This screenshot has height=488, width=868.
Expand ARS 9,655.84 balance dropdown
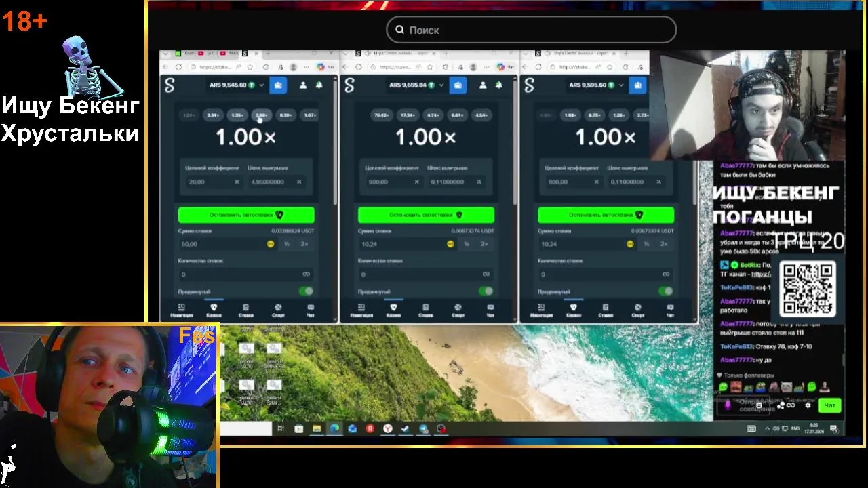[x=441, y=85]
